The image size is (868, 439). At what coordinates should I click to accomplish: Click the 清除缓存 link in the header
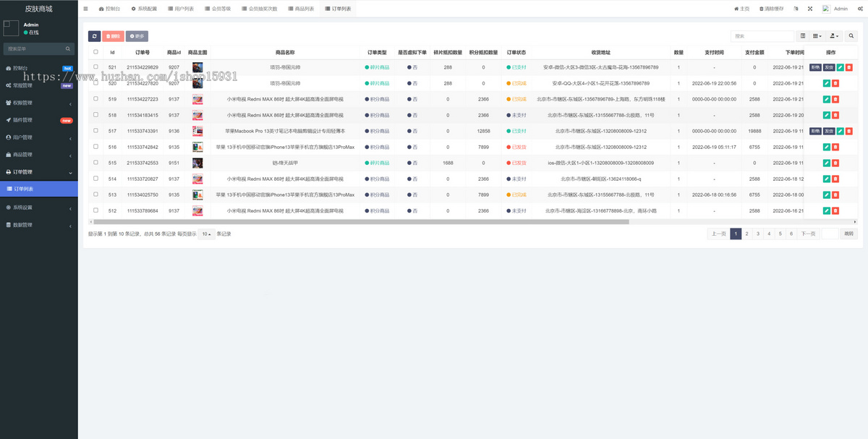771,9
